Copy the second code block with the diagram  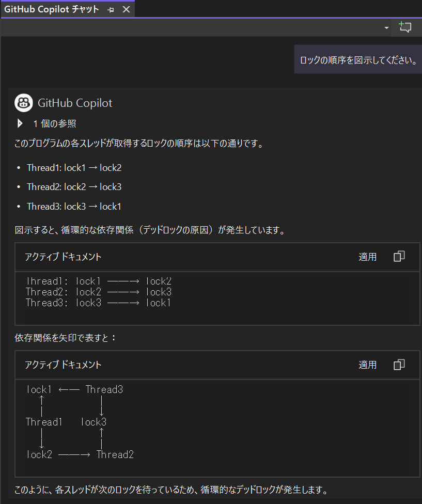point(399,365)
